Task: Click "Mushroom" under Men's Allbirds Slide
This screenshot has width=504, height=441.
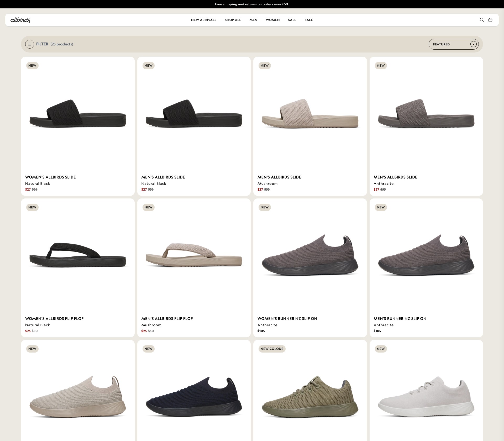Action: coord(267,183)
